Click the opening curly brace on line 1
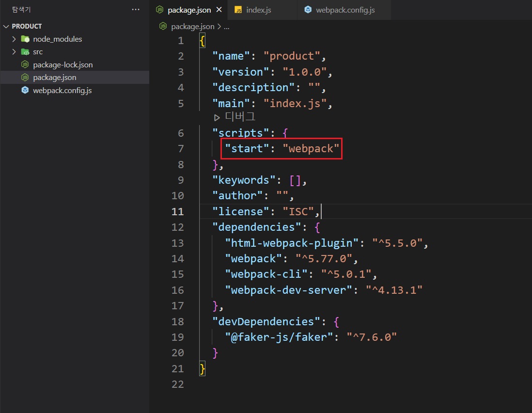 click(x=202, y=41)
